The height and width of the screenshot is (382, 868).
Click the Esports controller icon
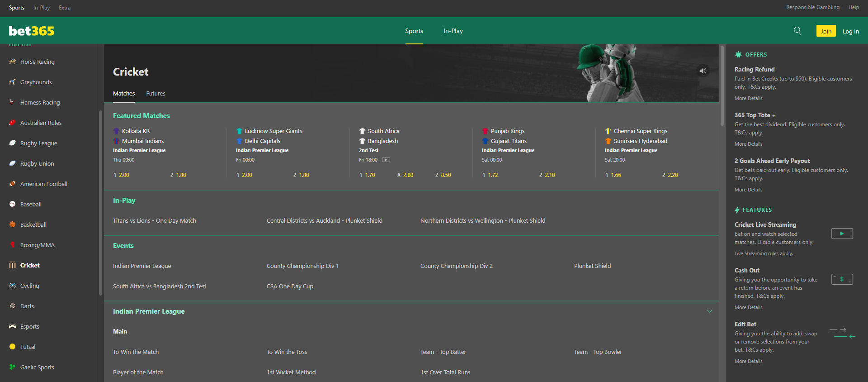click(x=12, y=326)
